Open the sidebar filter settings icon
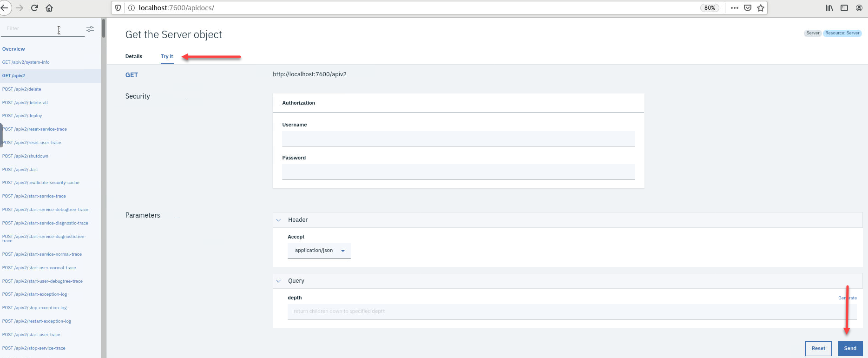The image size is (868, 358). click(90, 29)
